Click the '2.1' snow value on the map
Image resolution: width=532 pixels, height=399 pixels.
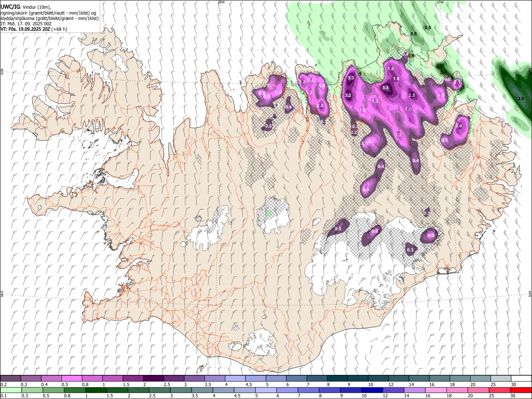(458, 83)
